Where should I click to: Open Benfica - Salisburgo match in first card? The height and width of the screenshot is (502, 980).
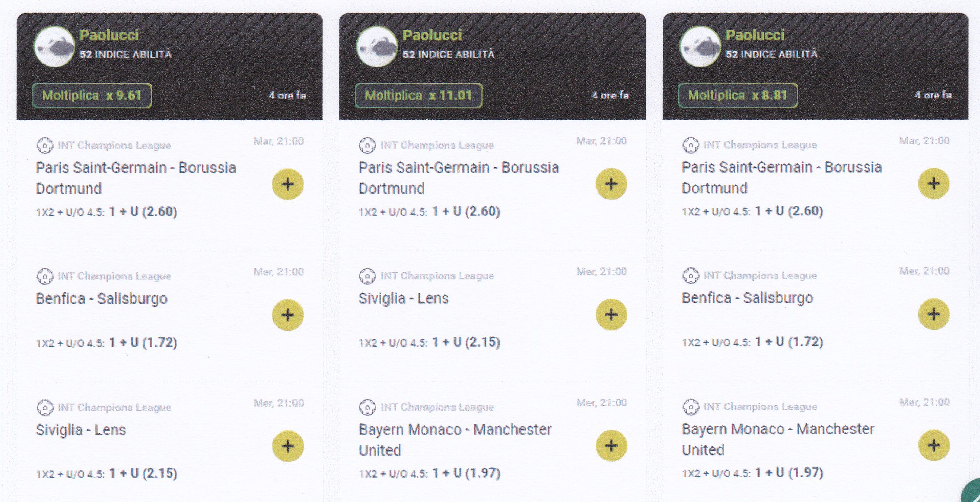(102, 298)
